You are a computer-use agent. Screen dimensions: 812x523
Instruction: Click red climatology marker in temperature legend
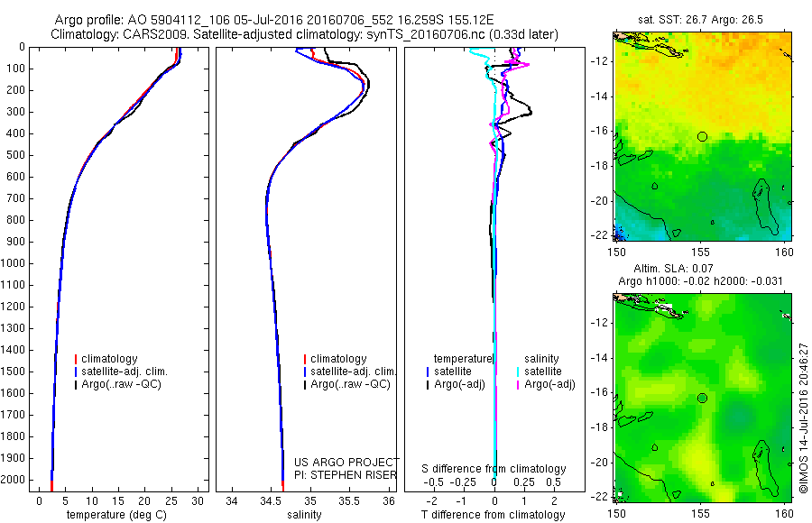[76, 359]
